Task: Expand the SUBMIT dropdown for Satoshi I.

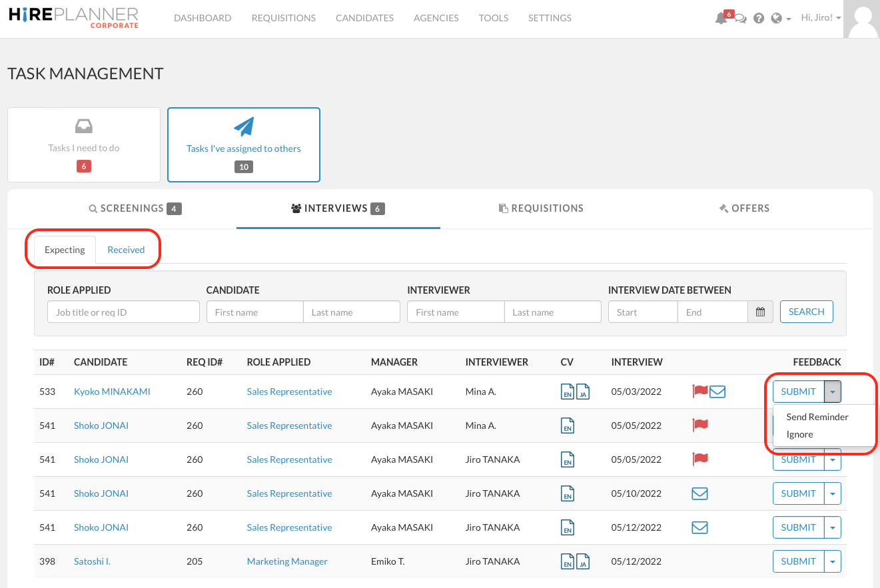Action: click(832, 561)
